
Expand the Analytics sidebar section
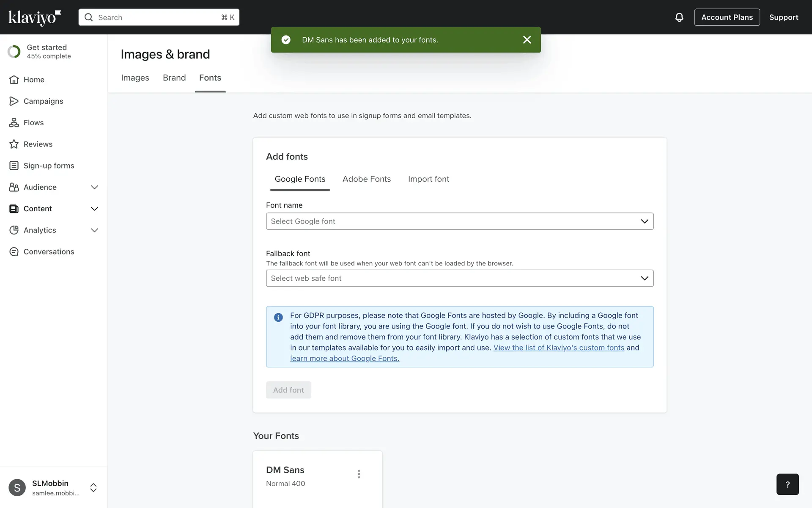coord(94,230)
